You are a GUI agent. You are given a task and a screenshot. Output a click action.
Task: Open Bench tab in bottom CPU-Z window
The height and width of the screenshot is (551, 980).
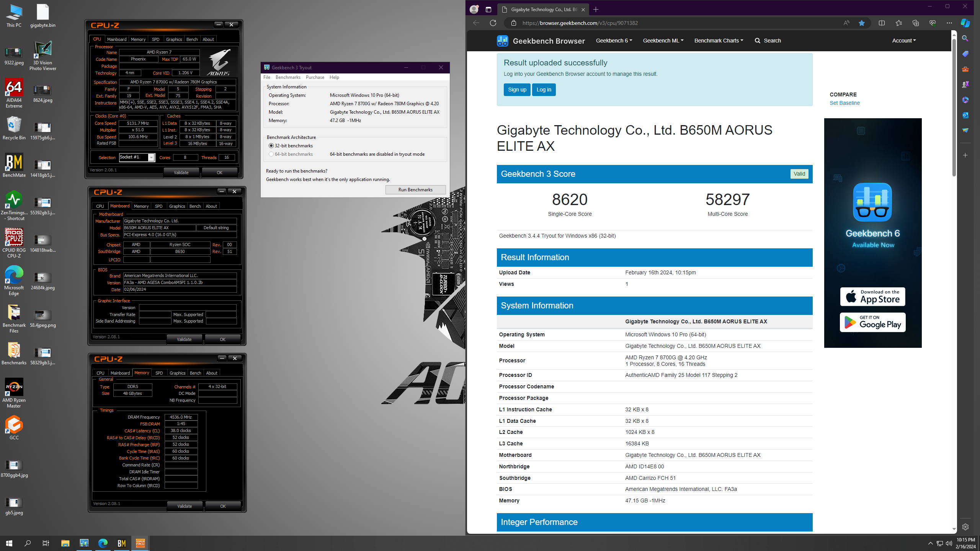pos(195,373)
